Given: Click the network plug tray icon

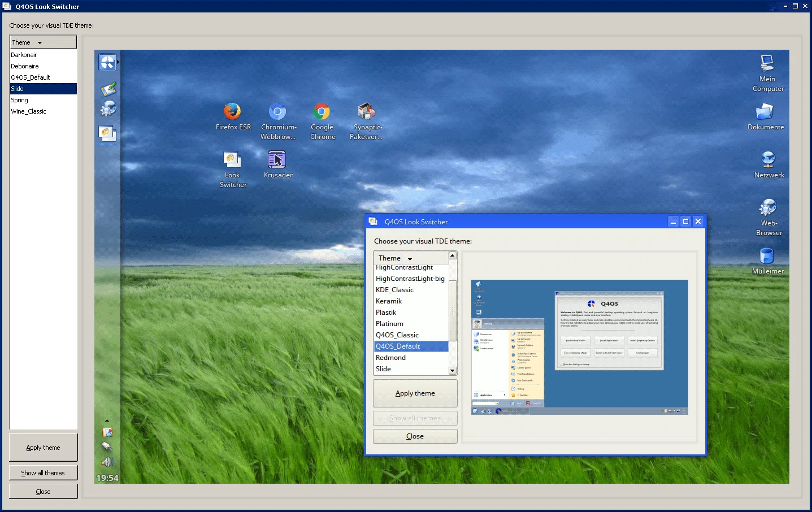Looking at the screenshot, I should point(107,446).
